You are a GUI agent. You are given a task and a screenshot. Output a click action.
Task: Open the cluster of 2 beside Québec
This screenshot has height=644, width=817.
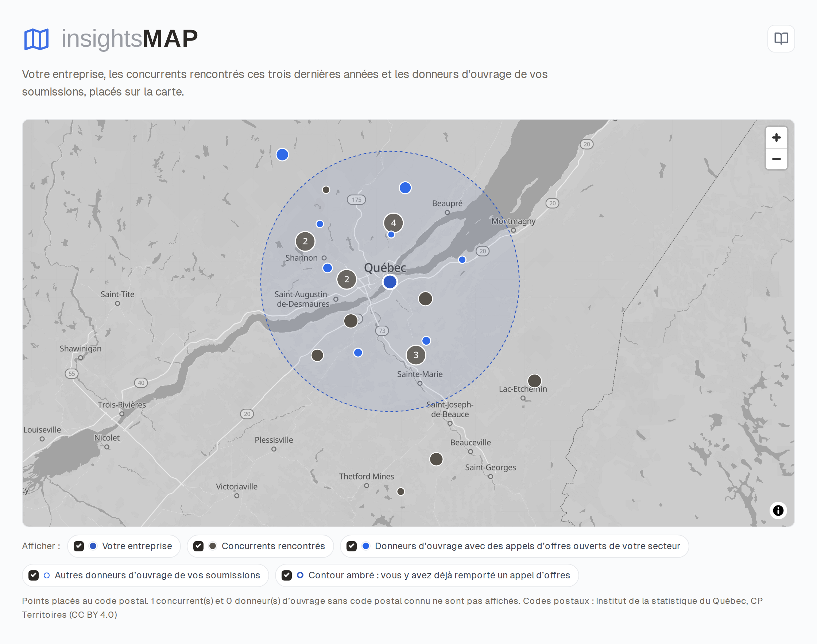coord(346,279)
